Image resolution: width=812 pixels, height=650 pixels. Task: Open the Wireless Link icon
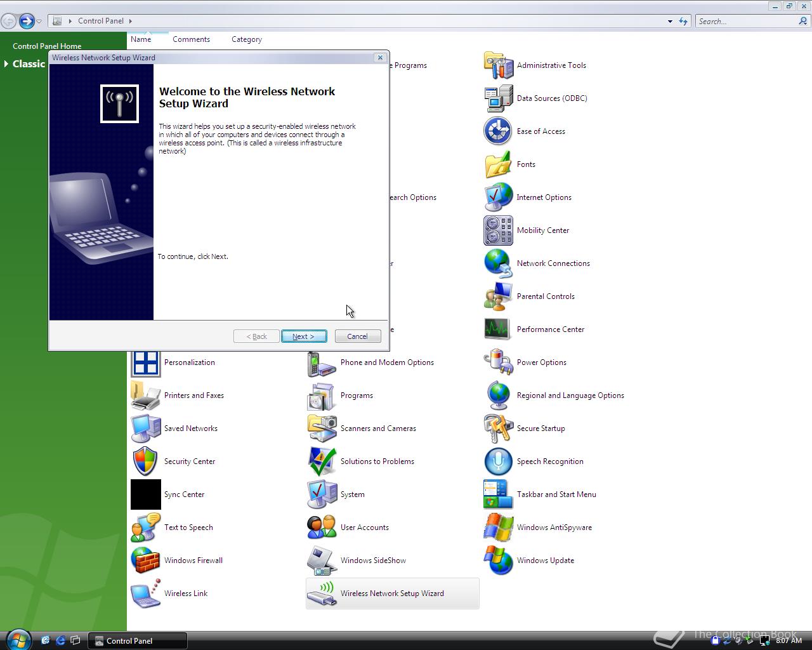(145, 594)
